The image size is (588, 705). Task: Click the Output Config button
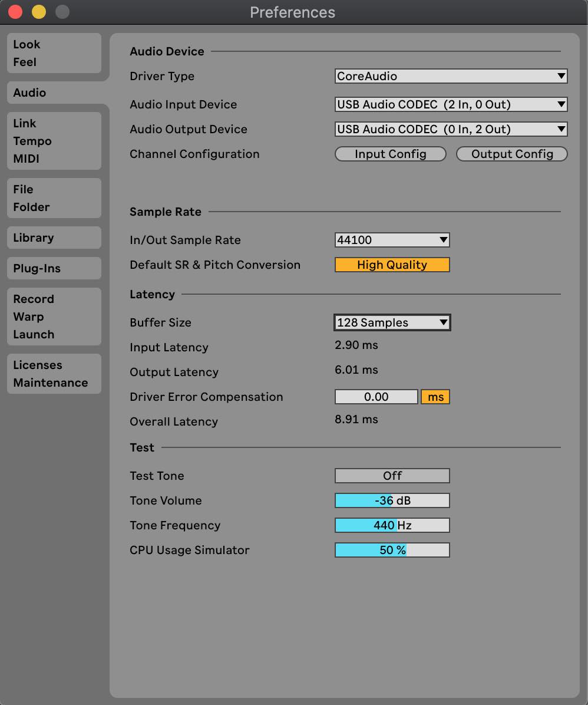coord(512,154)
